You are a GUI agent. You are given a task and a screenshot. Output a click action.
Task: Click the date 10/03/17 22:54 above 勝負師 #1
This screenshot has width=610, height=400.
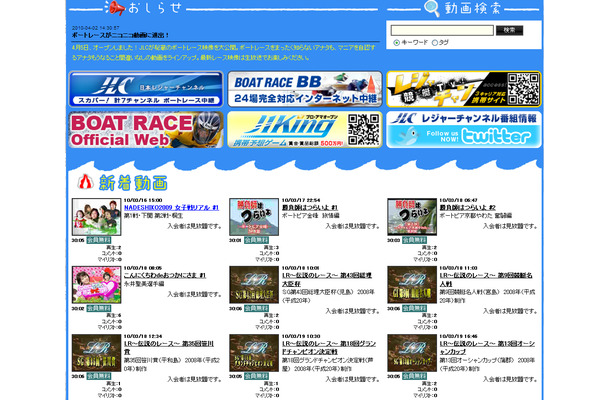click(301, 200)
